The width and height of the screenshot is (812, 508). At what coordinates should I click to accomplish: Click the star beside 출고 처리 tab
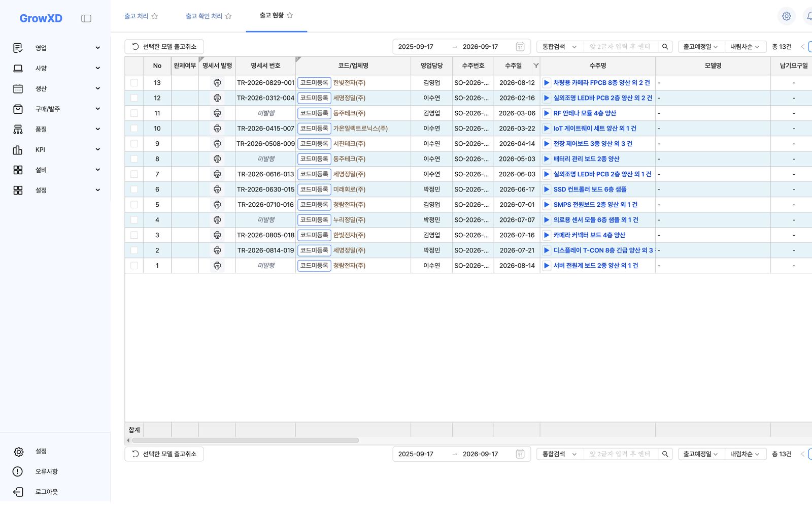point(155,16)
